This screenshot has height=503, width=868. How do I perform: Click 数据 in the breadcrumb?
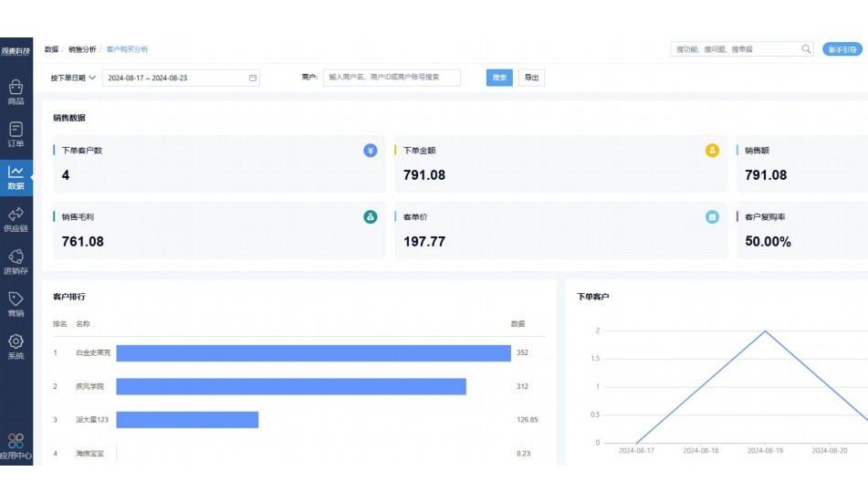coord(51,49)
